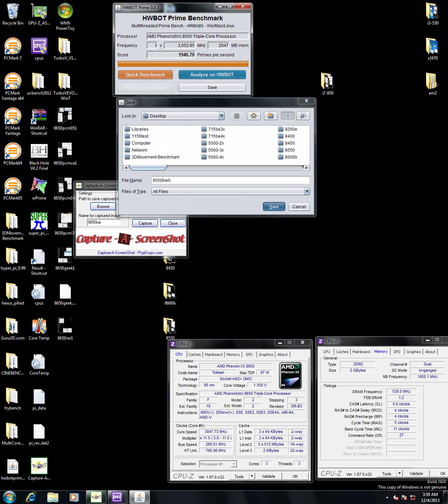Open the Recycle Bin desktop icon
Screen dimensions: 448x504
13,14
